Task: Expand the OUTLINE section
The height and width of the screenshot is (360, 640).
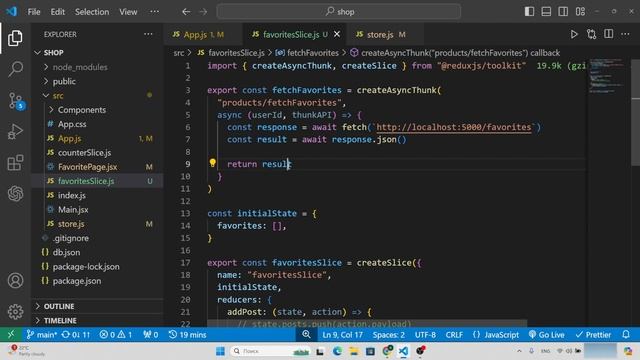Action: click(97, 306)
